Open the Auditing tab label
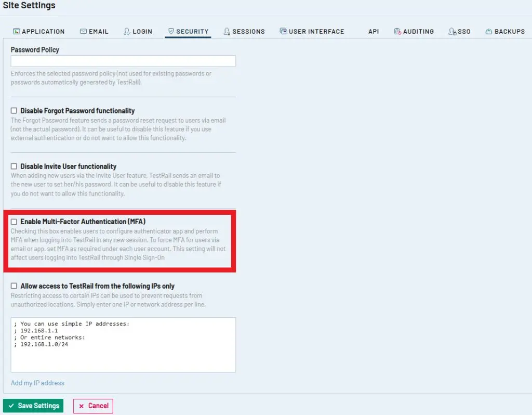The width and height of the screenshot is (532, 415). tap(418, 32)
